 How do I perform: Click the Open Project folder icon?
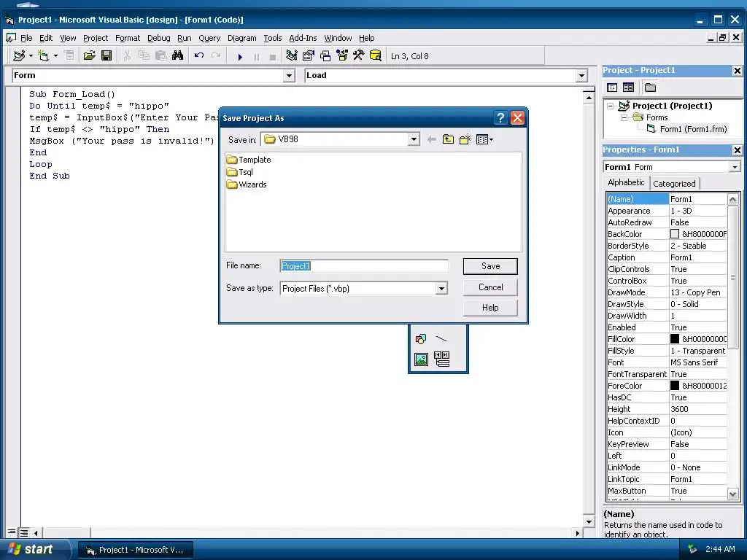click(89, 55)
